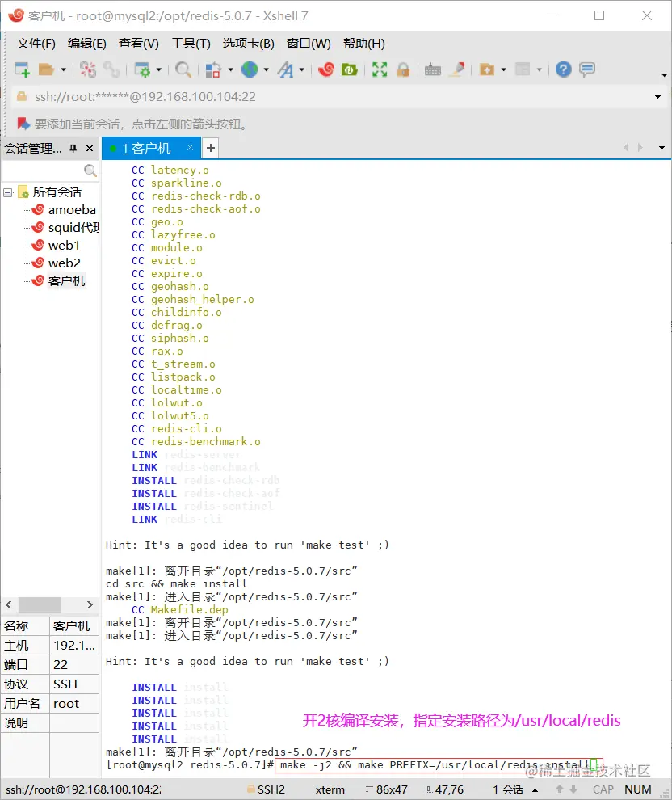Launch Xftp green toolbar icon
The image size is (672, 800).
pyautogui.click(x=349, y=69)
